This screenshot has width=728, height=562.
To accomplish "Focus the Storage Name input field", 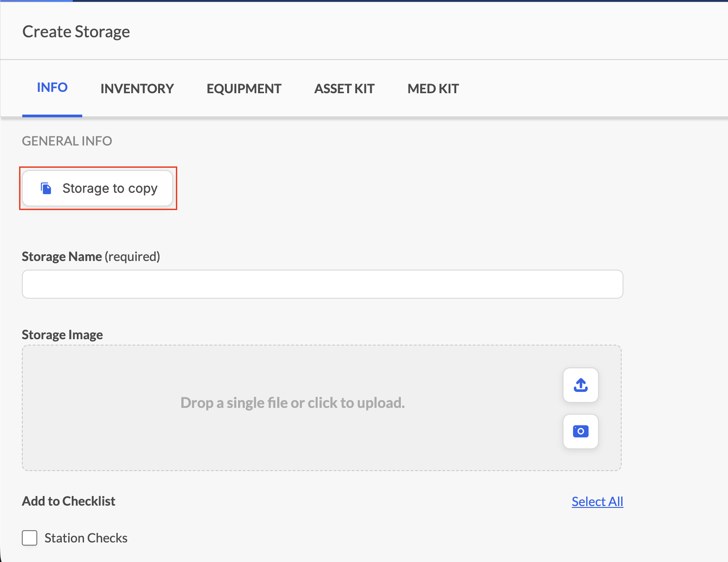I will [323, 284].
